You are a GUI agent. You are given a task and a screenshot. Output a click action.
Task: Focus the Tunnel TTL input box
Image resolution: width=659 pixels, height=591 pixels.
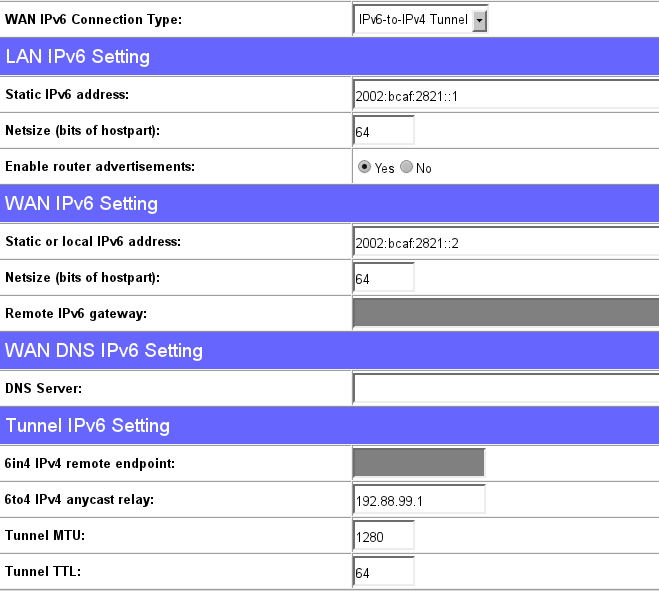click(384, 572)
